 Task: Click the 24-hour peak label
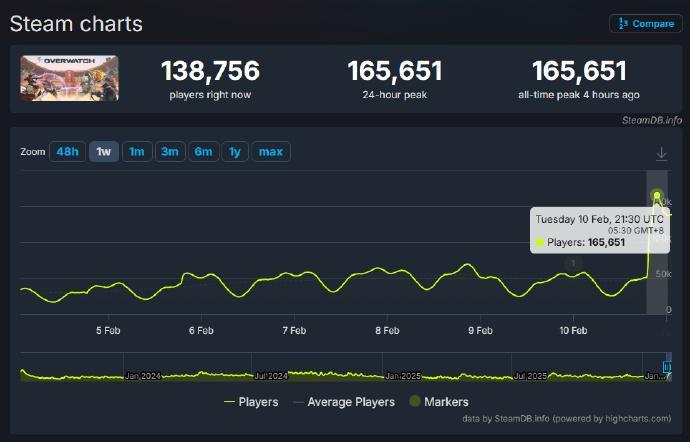[x=395, y=95]
